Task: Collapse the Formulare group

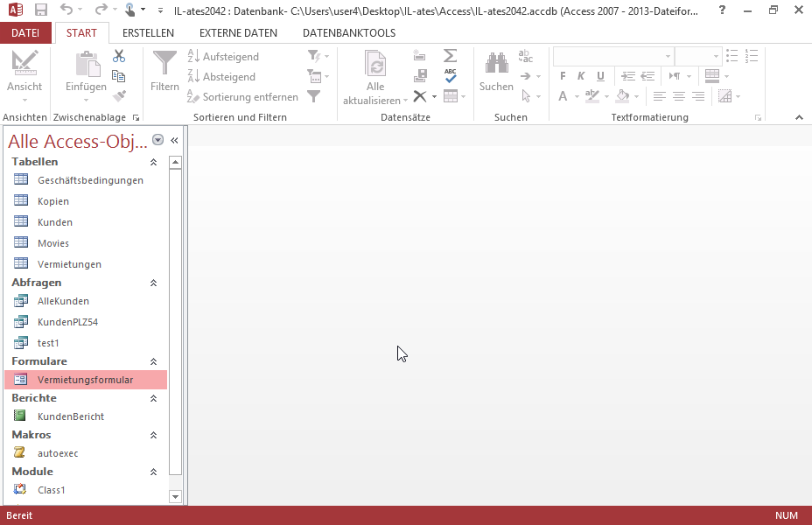Action: pos(153,361)
